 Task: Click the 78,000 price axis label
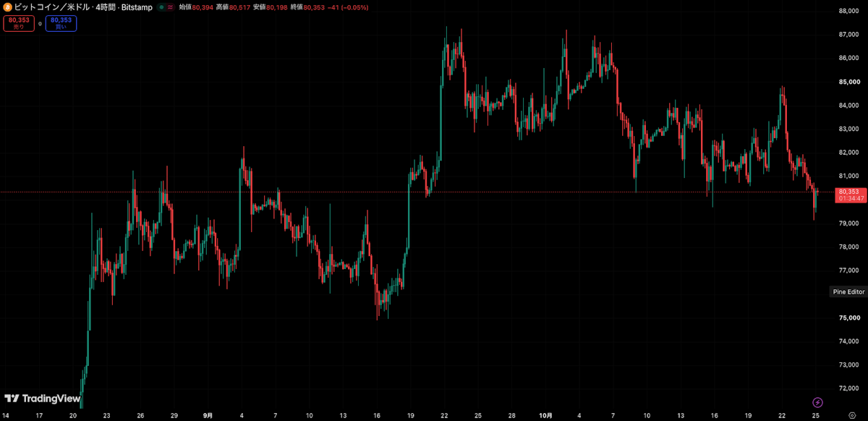848,247
